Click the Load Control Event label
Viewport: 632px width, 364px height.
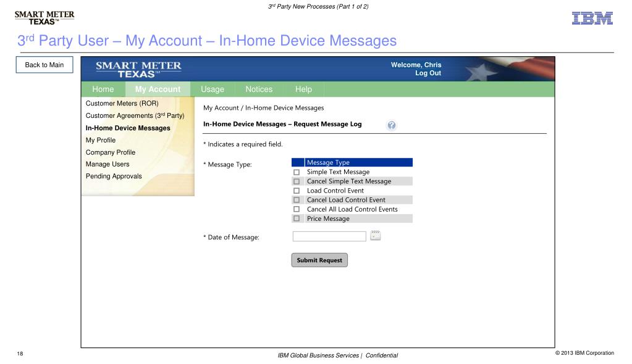(x=335, y=191)
